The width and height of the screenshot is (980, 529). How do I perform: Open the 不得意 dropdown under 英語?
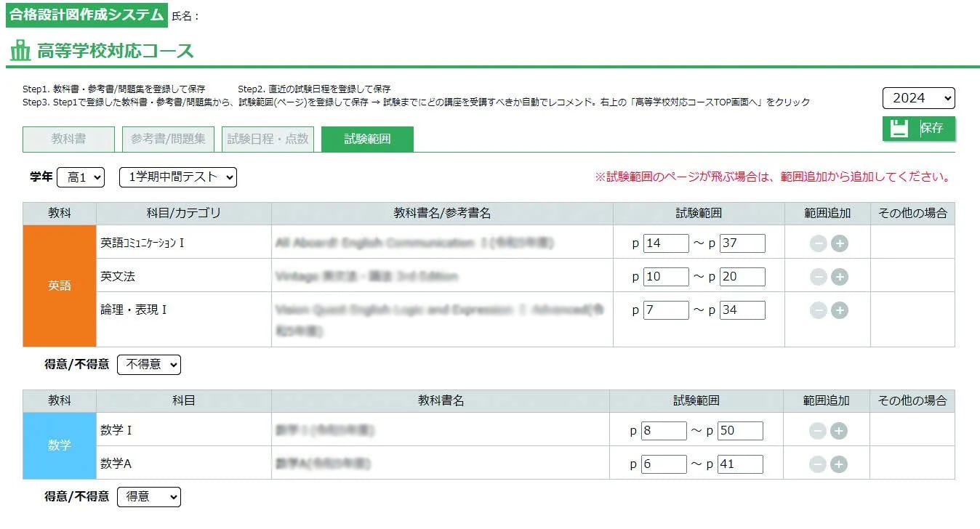click(149, 364)
